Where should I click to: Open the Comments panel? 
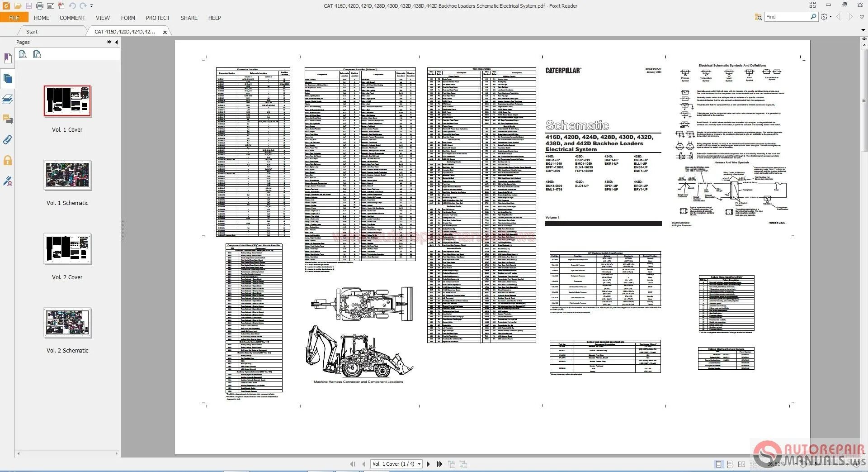7,119
